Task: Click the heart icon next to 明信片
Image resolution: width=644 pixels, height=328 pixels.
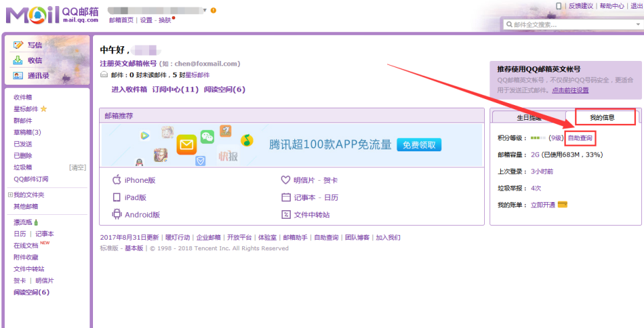Action: tap(286, 179)
